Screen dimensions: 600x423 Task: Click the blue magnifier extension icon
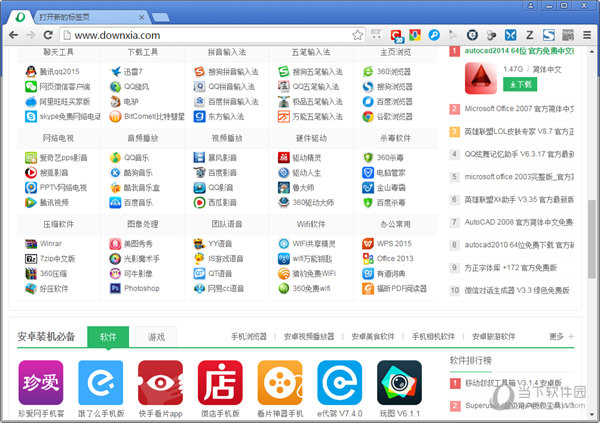click(x=434, y=35)
